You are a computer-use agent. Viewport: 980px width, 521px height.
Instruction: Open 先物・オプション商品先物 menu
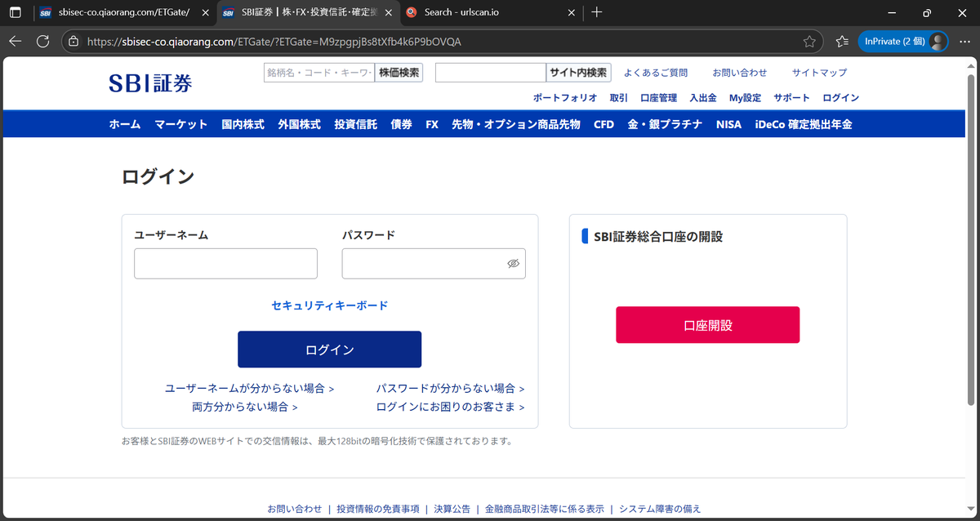pyautogui.click(x=516, y=124)
